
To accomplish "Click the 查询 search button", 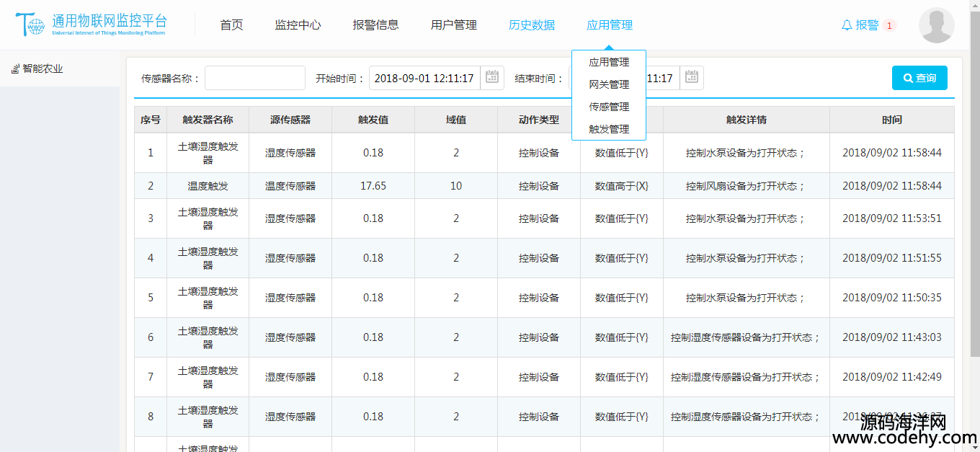I will (x=919, y=78).
